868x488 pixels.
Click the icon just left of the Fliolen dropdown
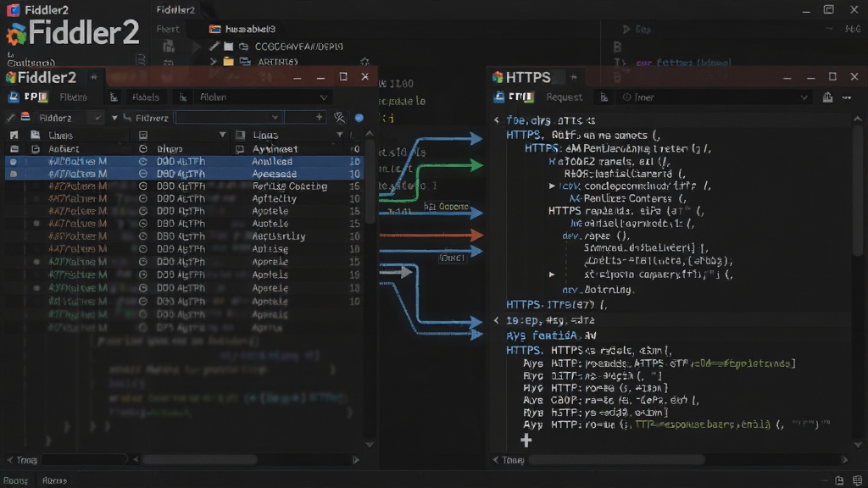coord(183,97)
